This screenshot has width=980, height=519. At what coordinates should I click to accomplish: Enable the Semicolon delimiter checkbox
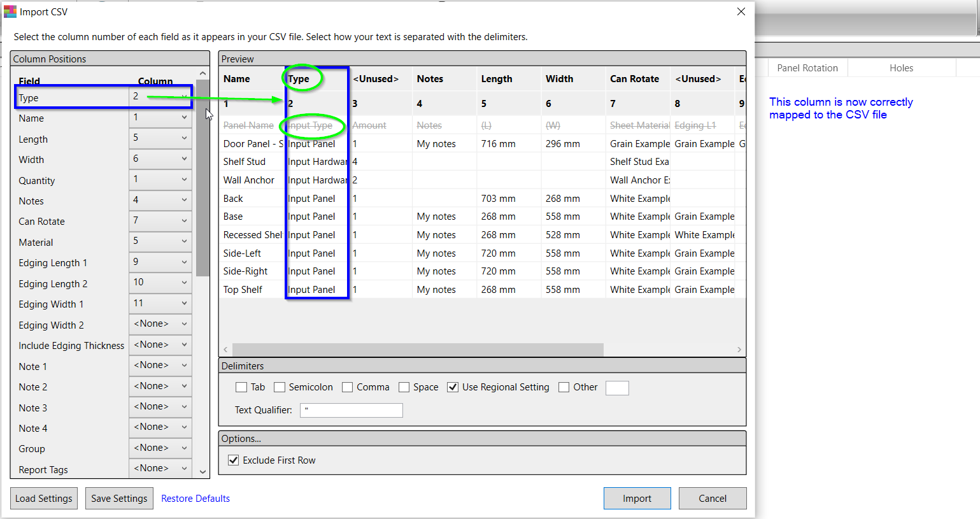pyautogui.click(x=280, y=387)
